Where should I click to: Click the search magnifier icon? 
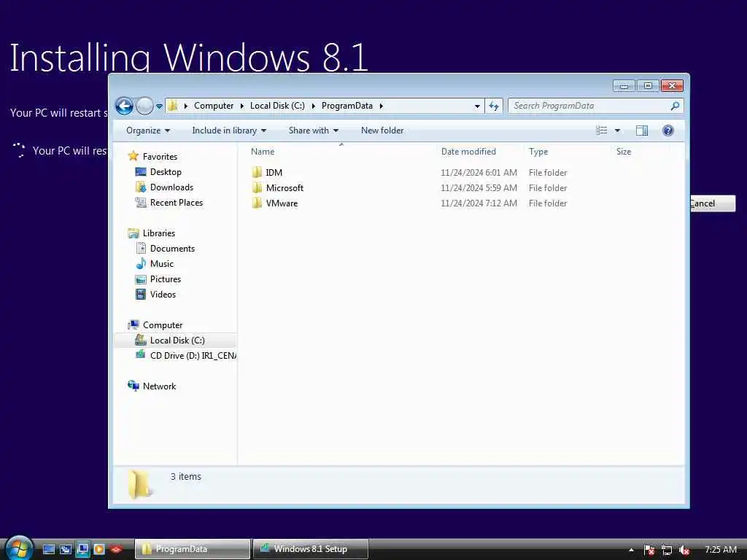pos(675,106)
